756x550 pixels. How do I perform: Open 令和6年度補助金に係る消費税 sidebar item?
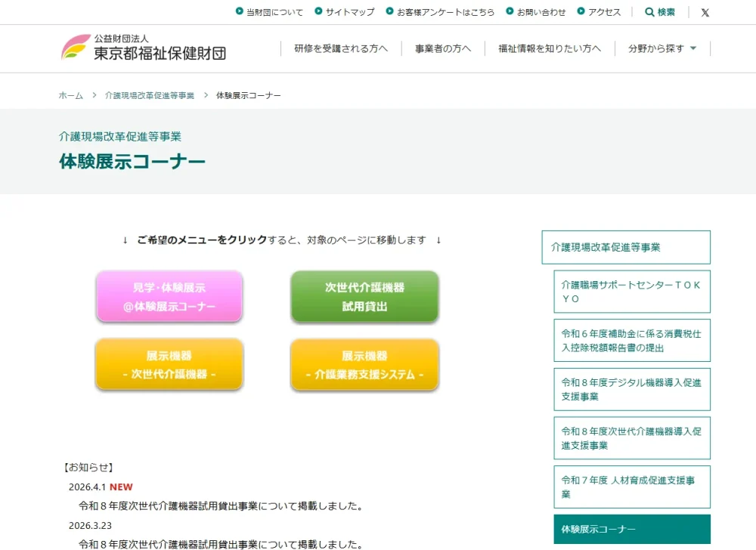[x=632, y=341]
